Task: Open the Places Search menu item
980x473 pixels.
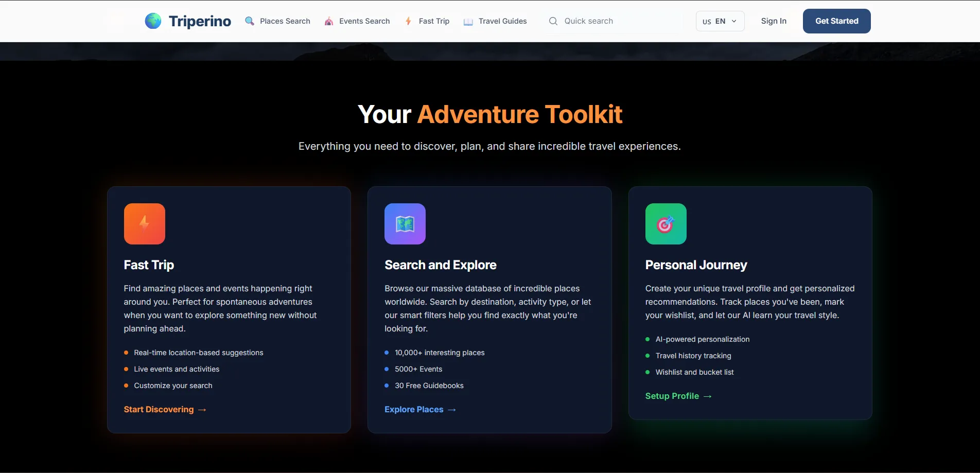Action: click(x=285, y=21)
